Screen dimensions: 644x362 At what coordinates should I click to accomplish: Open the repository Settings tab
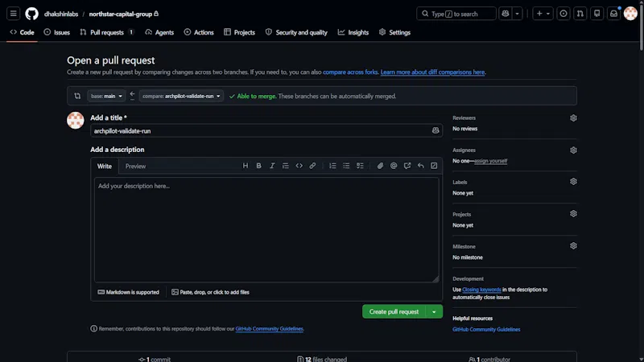[394, 32]
